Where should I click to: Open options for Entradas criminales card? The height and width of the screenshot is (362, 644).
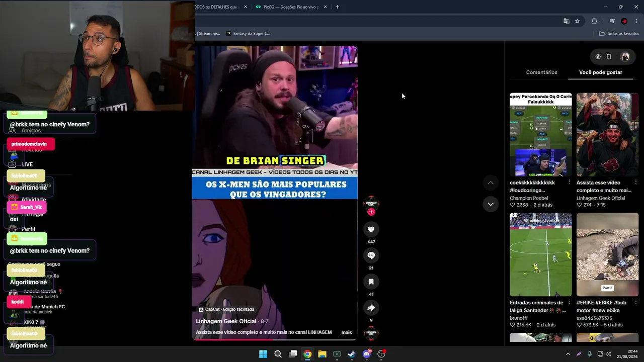(x=569, y=302)
